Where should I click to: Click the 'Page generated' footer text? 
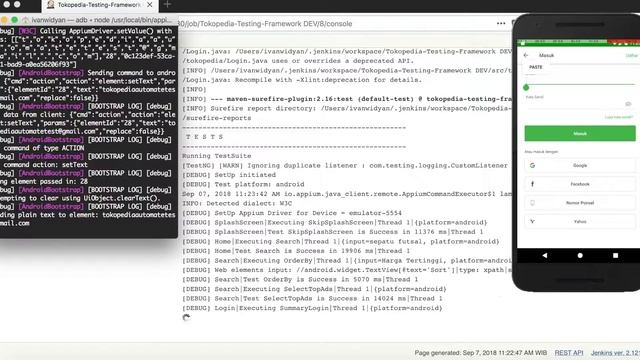coord(480,353)
